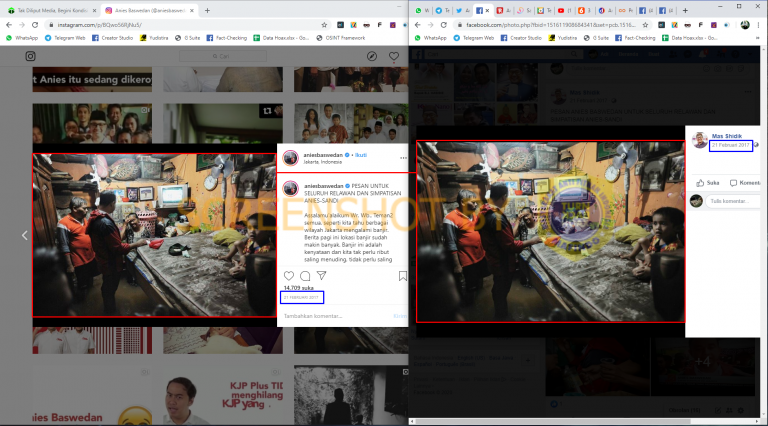Open the KJP Plus video thumbnail in the Instagram grid
The height and width of the screenshot is (426, 768).
coord(223,395)
